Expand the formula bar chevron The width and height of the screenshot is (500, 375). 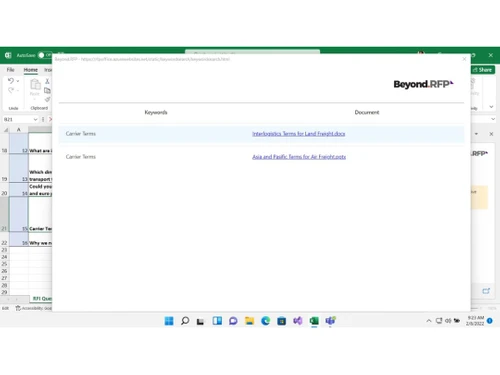coord(493,119)
